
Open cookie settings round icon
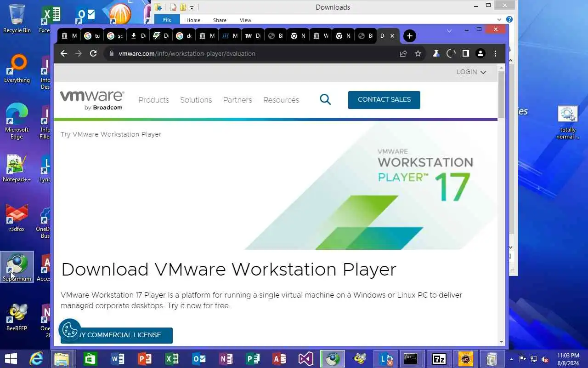(70, 330)
